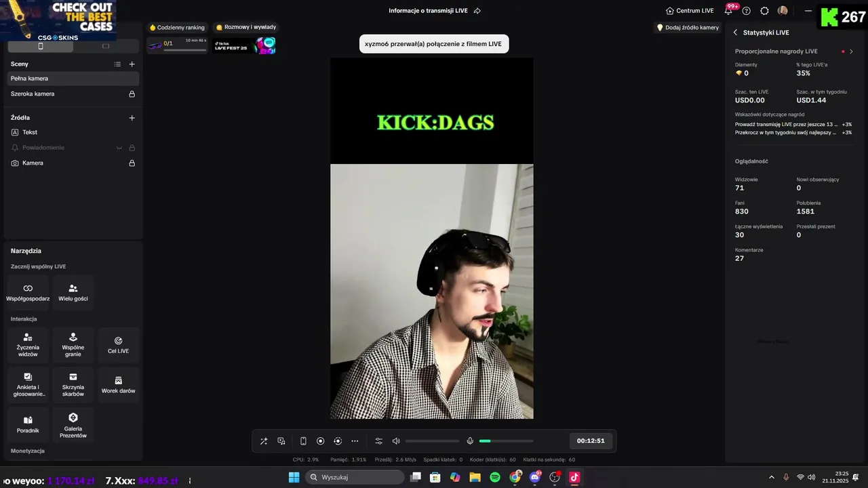
Task: Open the media and music overlay tool
Action: (x=281, y=441)
